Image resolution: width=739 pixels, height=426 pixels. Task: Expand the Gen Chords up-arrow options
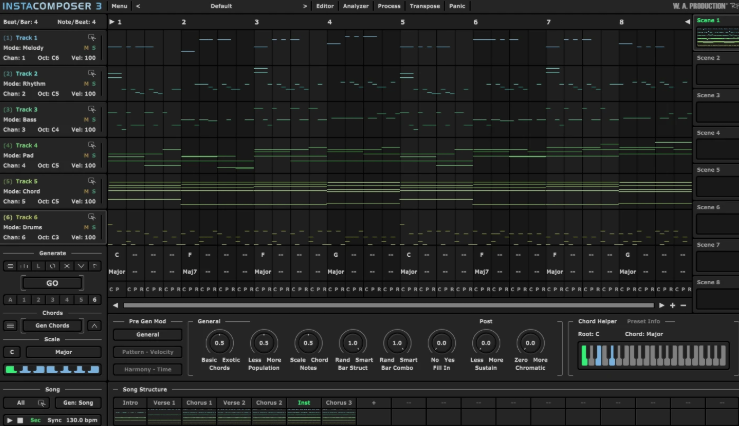[94, 325]
